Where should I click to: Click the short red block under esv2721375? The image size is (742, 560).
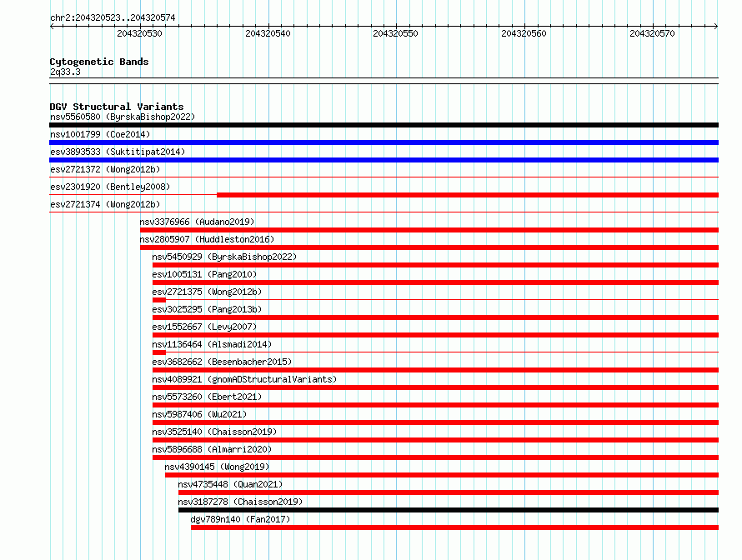point(159,300)
